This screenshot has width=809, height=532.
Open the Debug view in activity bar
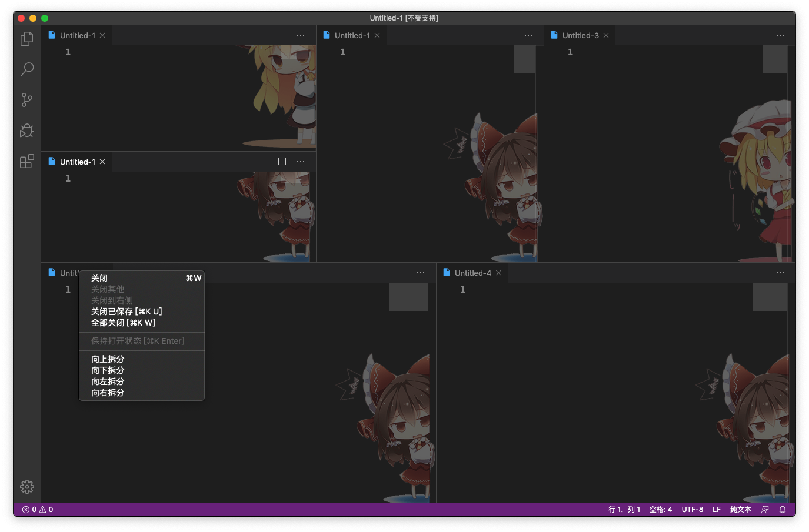tap(27, 131)
